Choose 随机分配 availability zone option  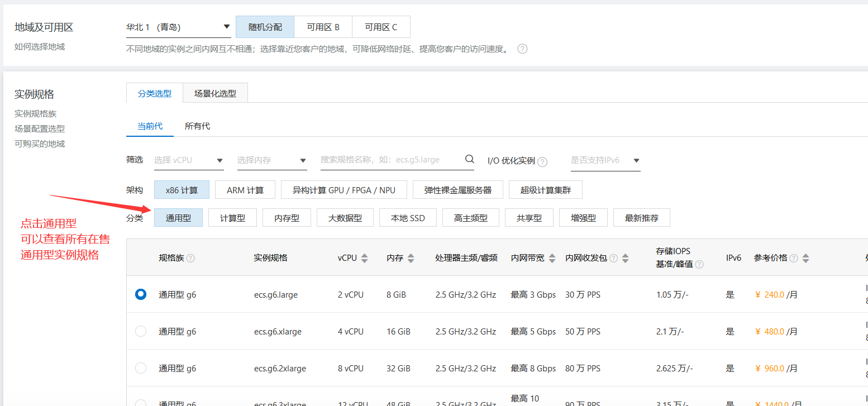pos(265,27)
